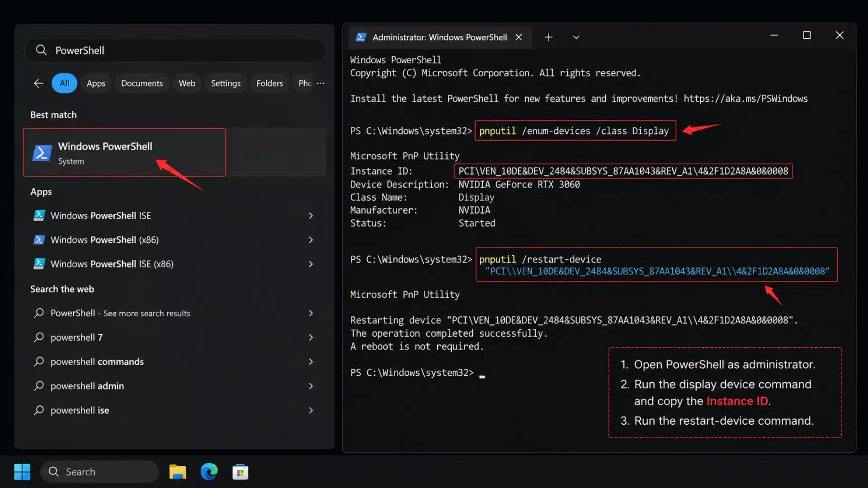Minimize the PowerShell terminal window
The image size is (868, 488).
pos(774,35)
